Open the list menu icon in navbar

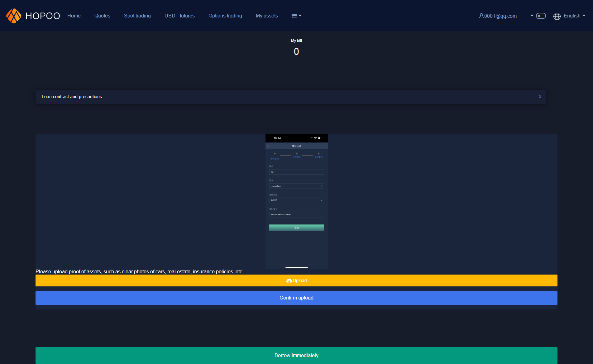[x=296, y=16]
